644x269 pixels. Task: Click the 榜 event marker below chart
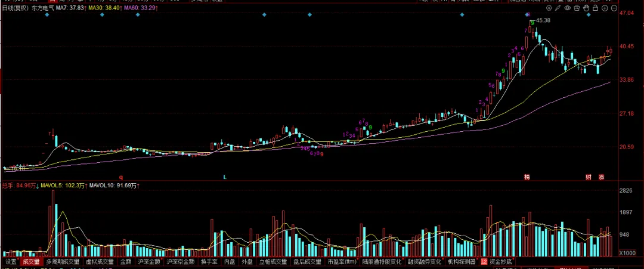click(x=527, y=177)
